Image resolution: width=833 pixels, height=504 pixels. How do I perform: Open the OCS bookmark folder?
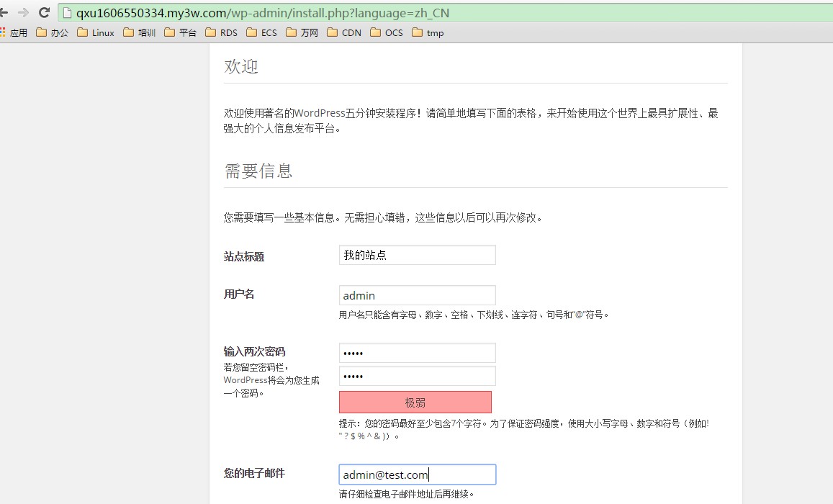pyautogui.click(x=386, y=32)
